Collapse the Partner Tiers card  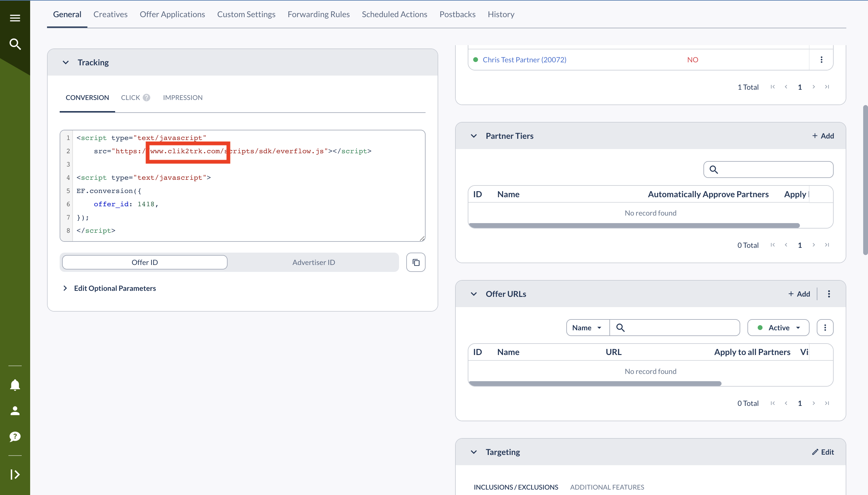[474, 136]
